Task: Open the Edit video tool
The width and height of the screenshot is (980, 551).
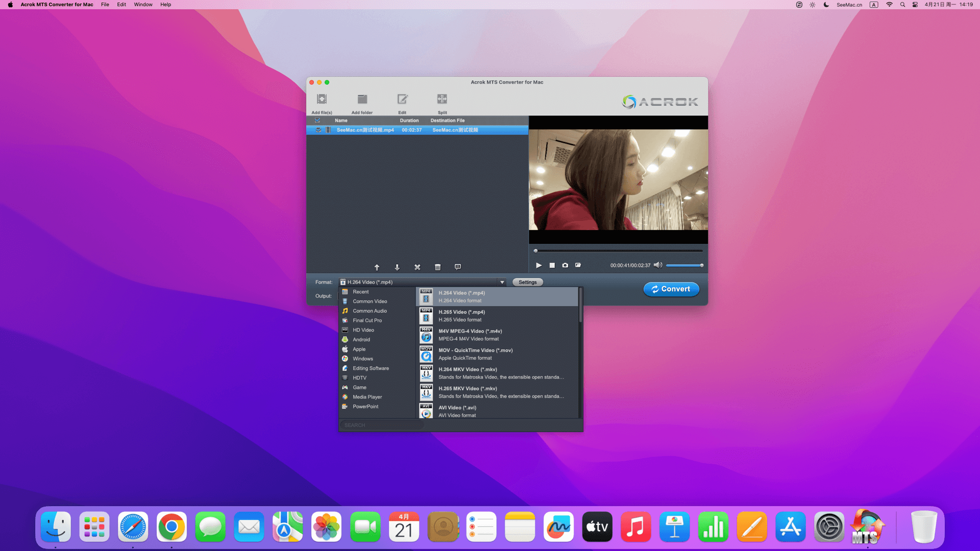Action: (402, 100)
